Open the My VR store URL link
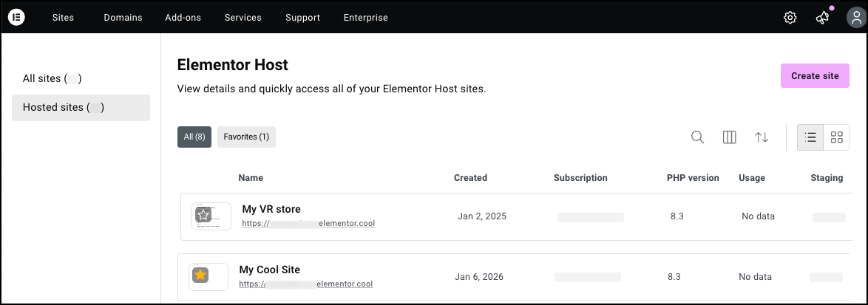This screenshot has width=868, height=305. [x=308, y=223]
